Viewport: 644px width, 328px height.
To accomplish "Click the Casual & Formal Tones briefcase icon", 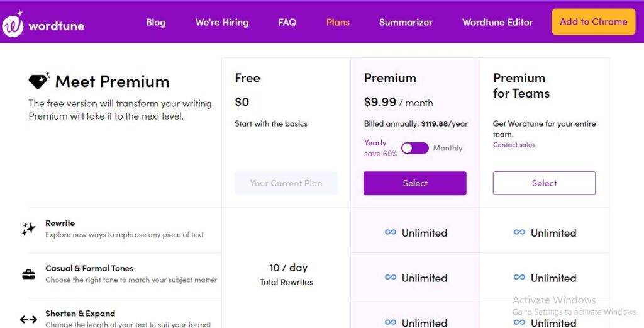I will click(x=28, y=274).
